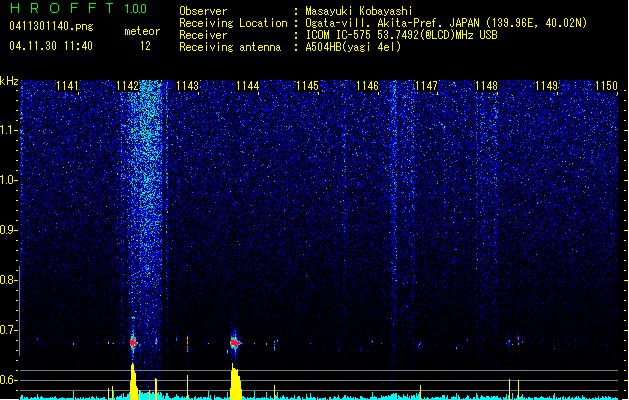
Task: Click the 1150 time marker
Action: pos(606,86)
